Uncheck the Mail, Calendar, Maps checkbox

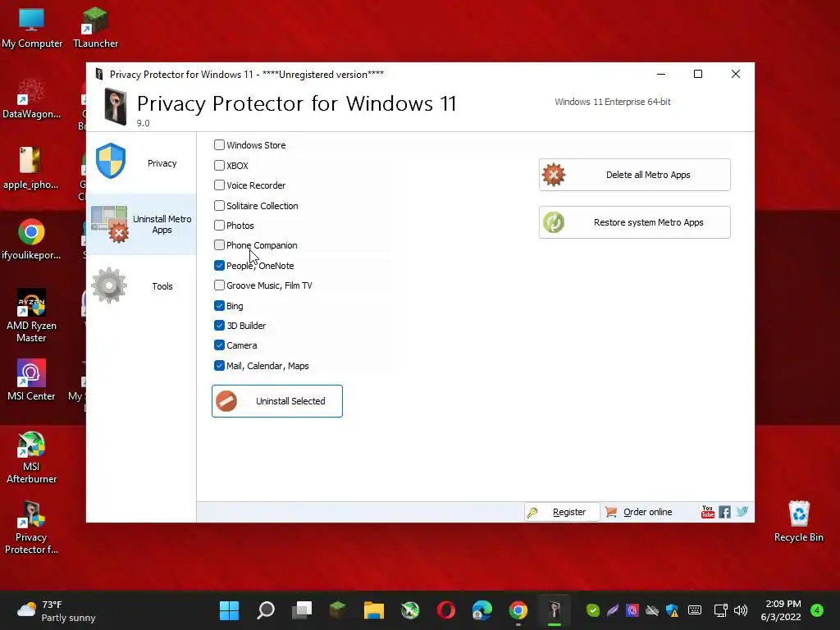(219, 365)
